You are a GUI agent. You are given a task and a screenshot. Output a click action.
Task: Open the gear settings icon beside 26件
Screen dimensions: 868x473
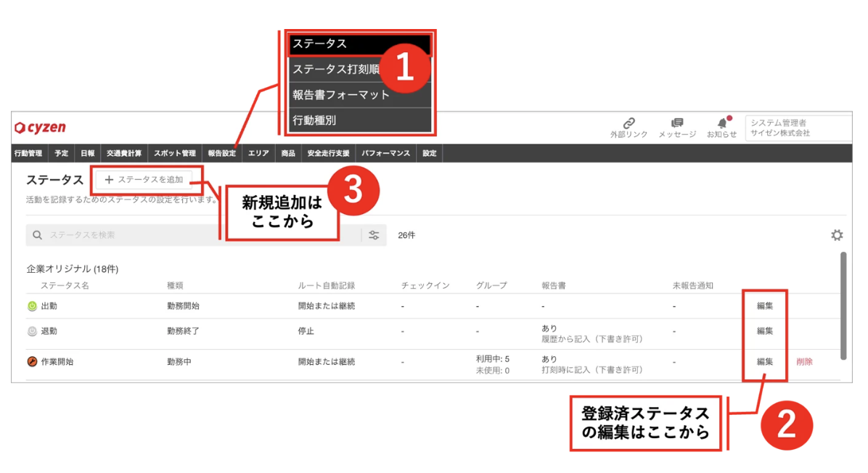pos(837,235)
